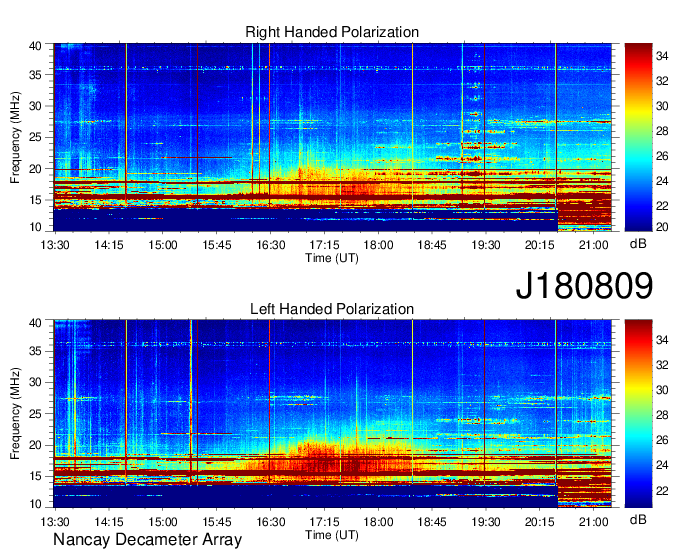Click the dB label beside the Left Handed color bar
Screen dimensions: 680x552
pyautogui.click(x=638, y=519)
